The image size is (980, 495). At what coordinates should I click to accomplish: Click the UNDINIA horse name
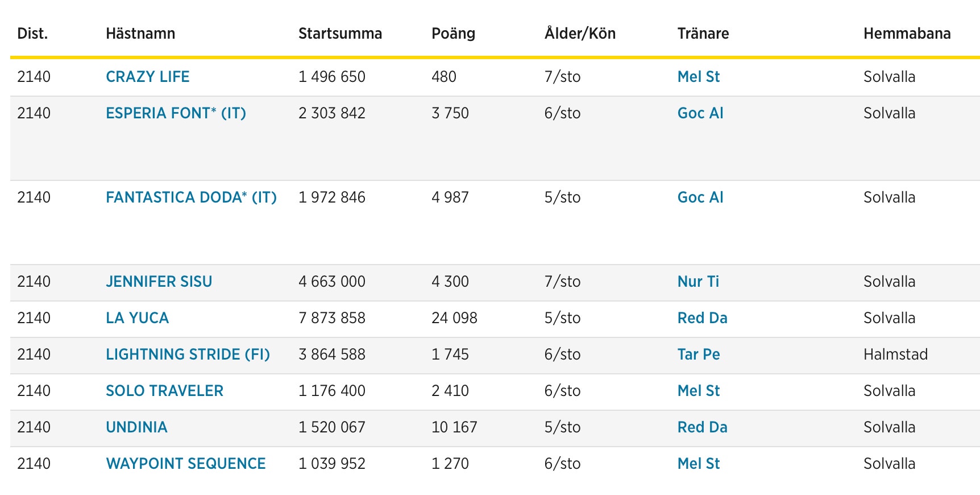click(x=136, y=427)
